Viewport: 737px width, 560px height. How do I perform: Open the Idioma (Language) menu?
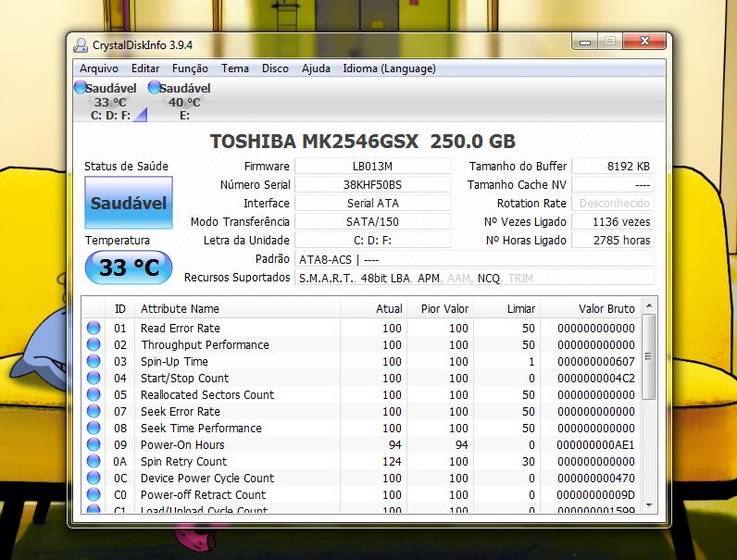coord(389,68)
